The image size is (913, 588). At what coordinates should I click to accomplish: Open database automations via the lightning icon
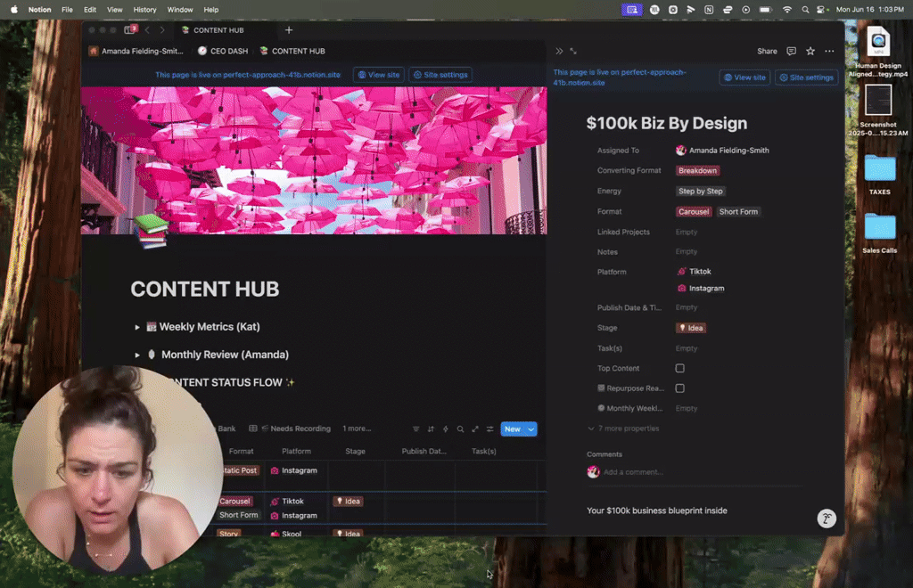(445, 429)
